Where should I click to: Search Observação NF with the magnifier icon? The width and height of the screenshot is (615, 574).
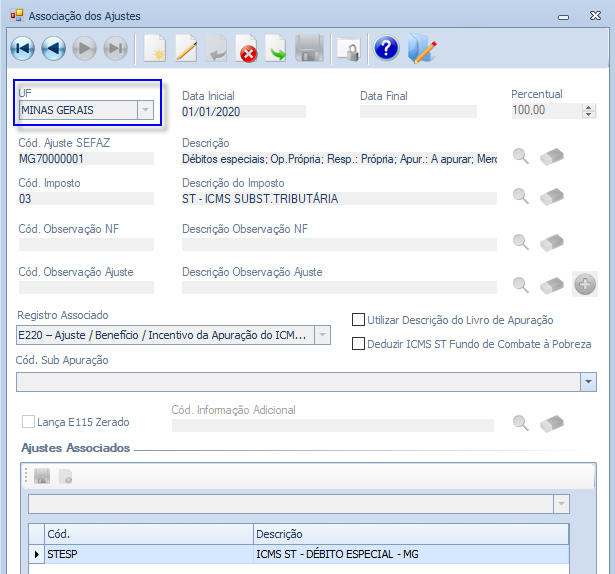coord(521,242)
